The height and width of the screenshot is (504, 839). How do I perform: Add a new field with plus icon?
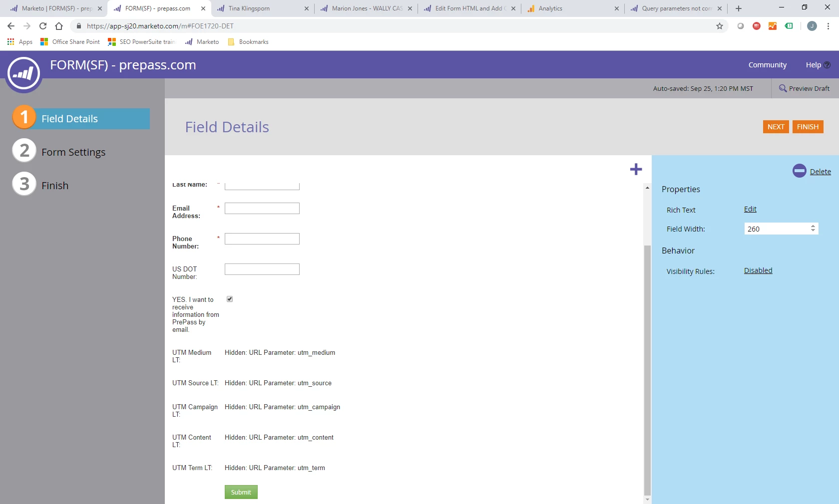[x=636, y=169]
